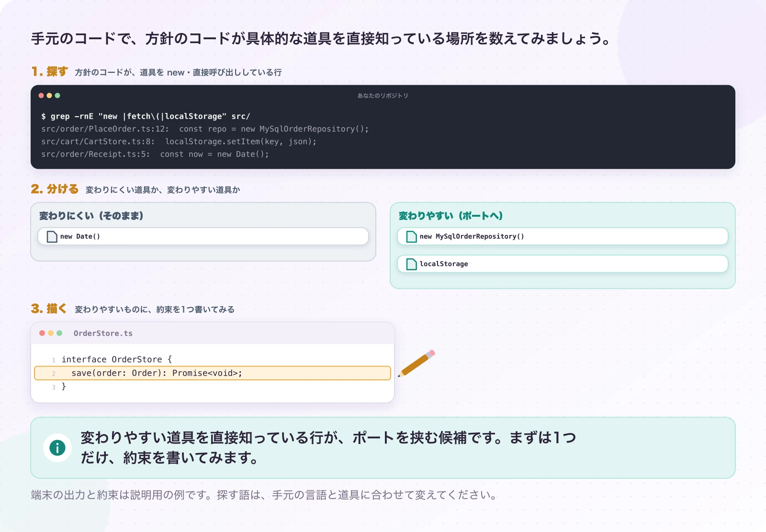Click the closing brace on line 3
The width and height of the screenshot is (766, 532).
64,386
